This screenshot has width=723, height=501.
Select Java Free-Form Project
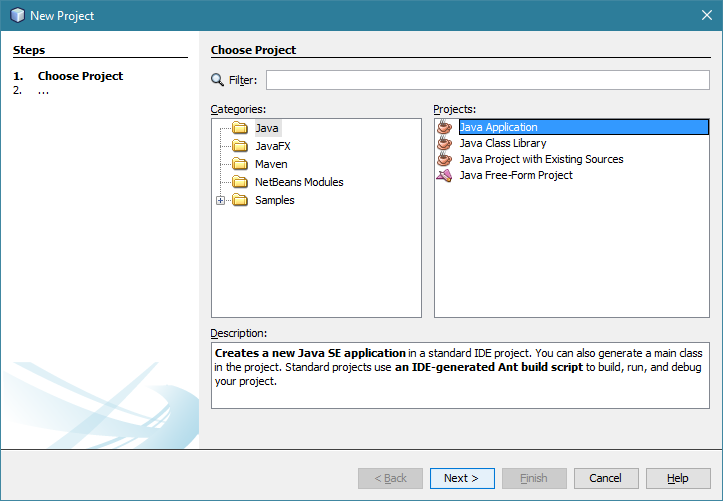tap(516, 175)
